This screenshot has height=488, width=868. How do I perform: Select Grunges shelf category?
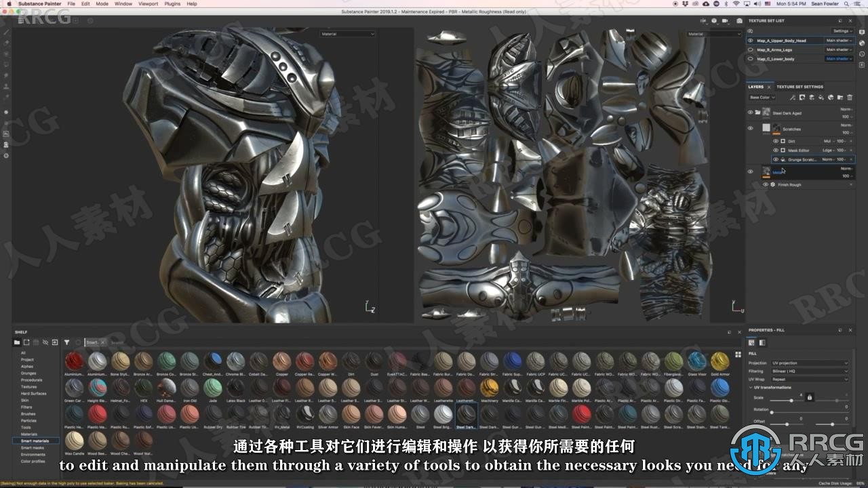tap(28, 373)
